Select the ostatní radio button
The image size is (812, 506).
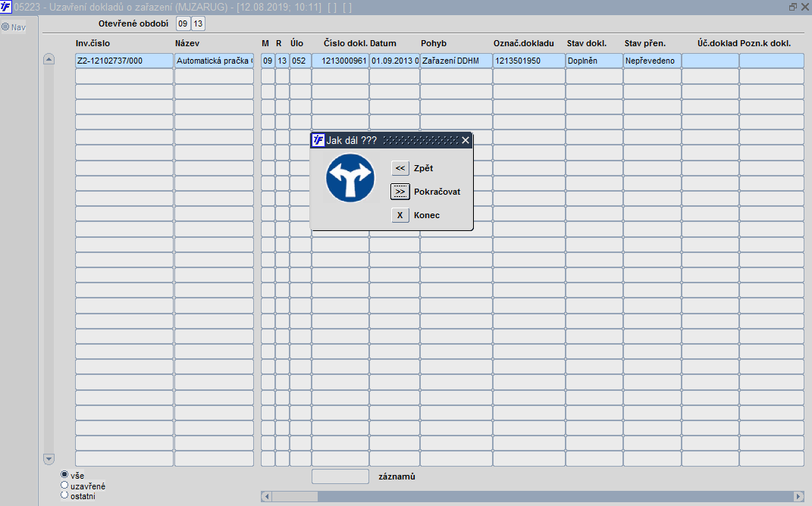[64, 495]
